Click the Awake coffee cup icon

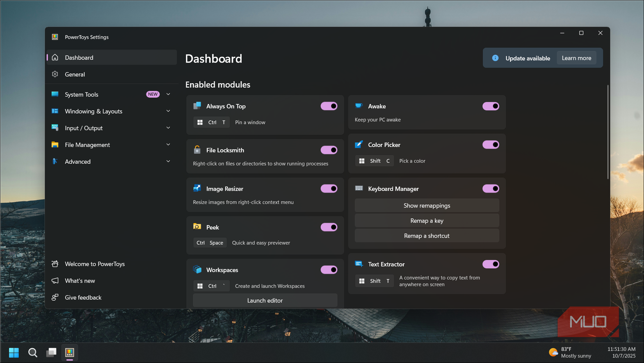pos(359,106)
